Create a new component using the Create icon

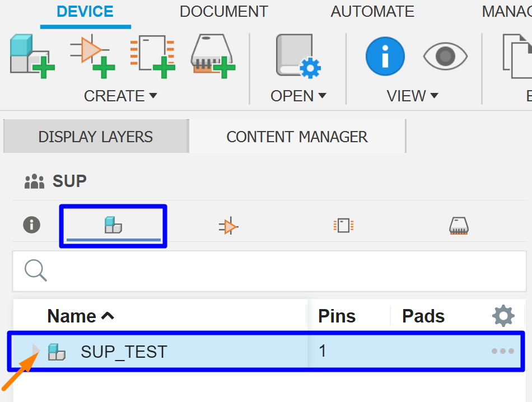(32, 54)
